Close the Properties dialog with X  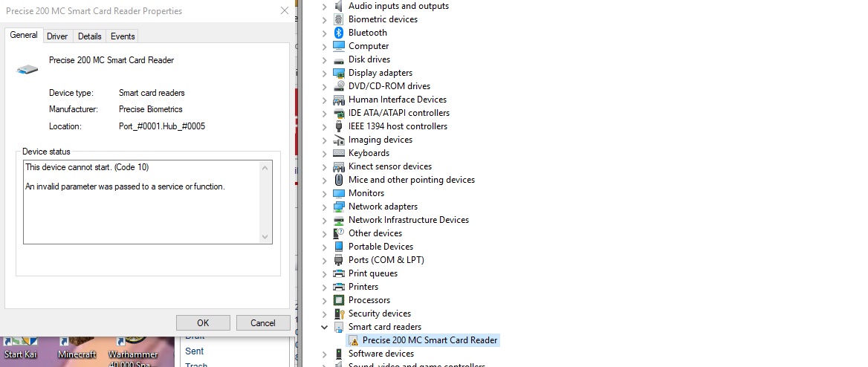(285, 10)
